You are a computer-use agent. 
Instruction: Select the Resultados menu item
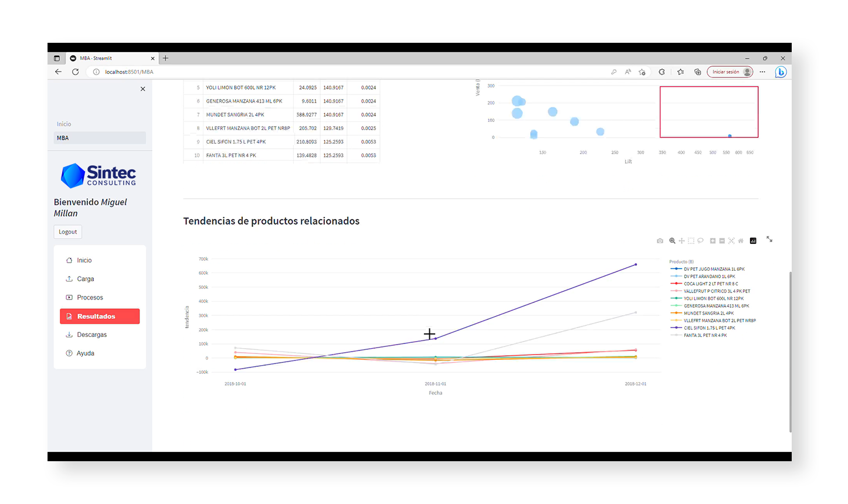[100, 316]
